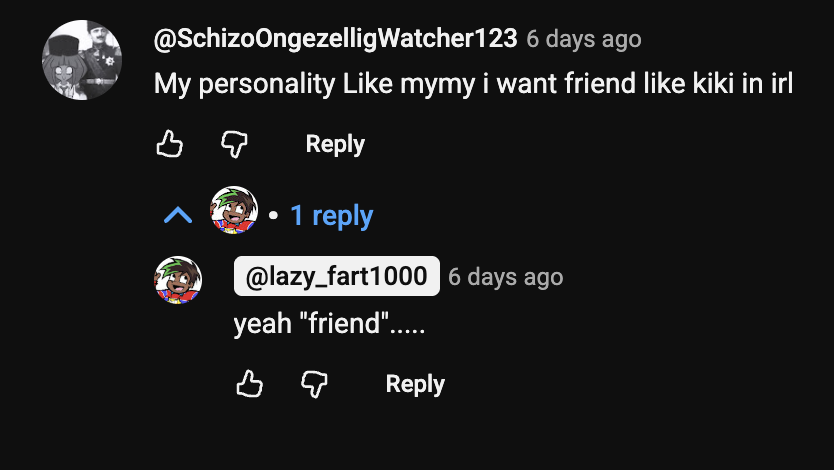Like the comment by SchizoOngezelligWatcher123
The height and width of the screenshot is (470, 834).
170,144
